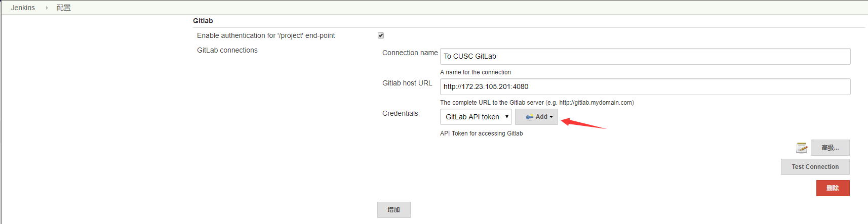Screen dimensions: 868x224
Task: Open the 高级... advanced options button
Action: click(830, 148)
